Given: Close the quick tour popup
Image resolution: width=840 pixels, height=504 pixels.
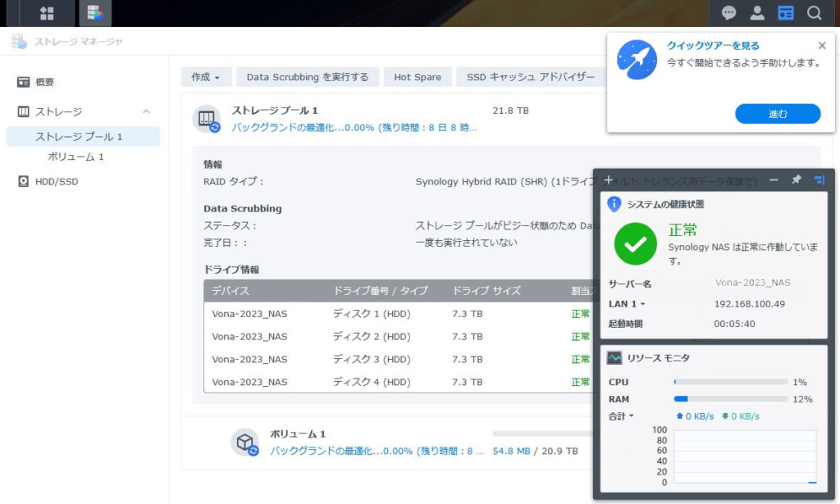Looking at the screenshot, I should 822,45.
